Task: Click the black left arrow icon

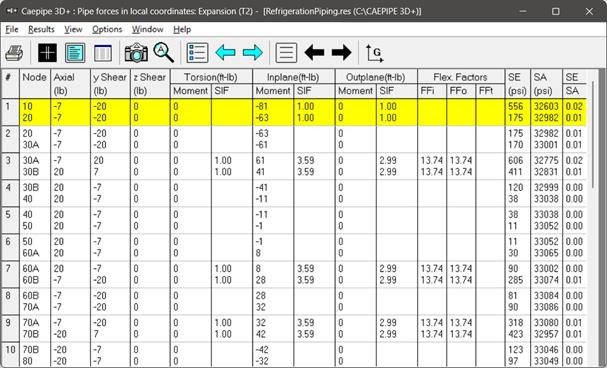Action: pyautogui.click(x=314, y=53)
